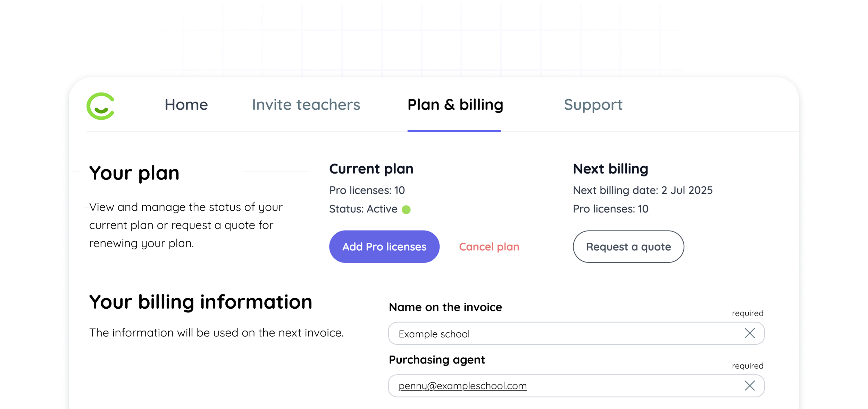This screenshot has height=409, width=868.
Task: Switch to the Support tab
Action: click(593, 105)
